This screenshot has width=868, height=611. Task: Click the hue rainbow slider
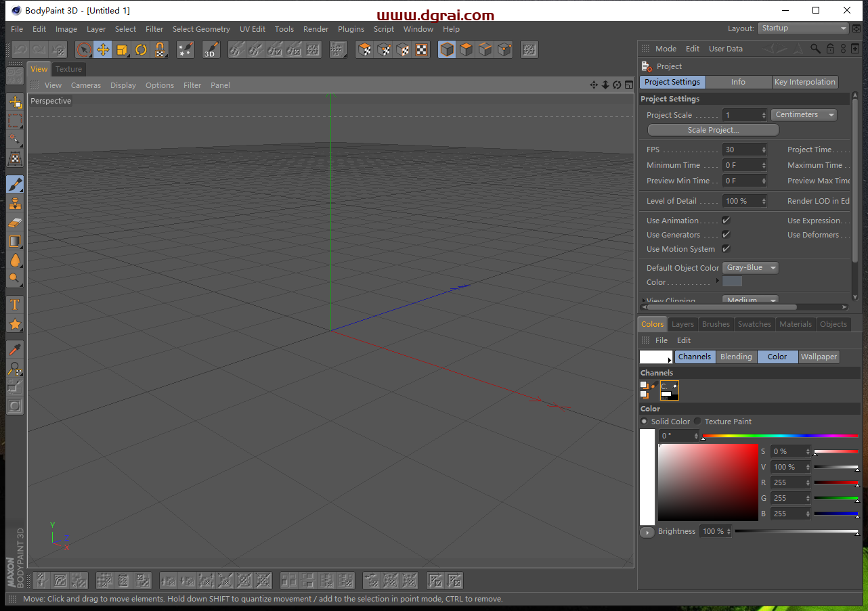780,436
